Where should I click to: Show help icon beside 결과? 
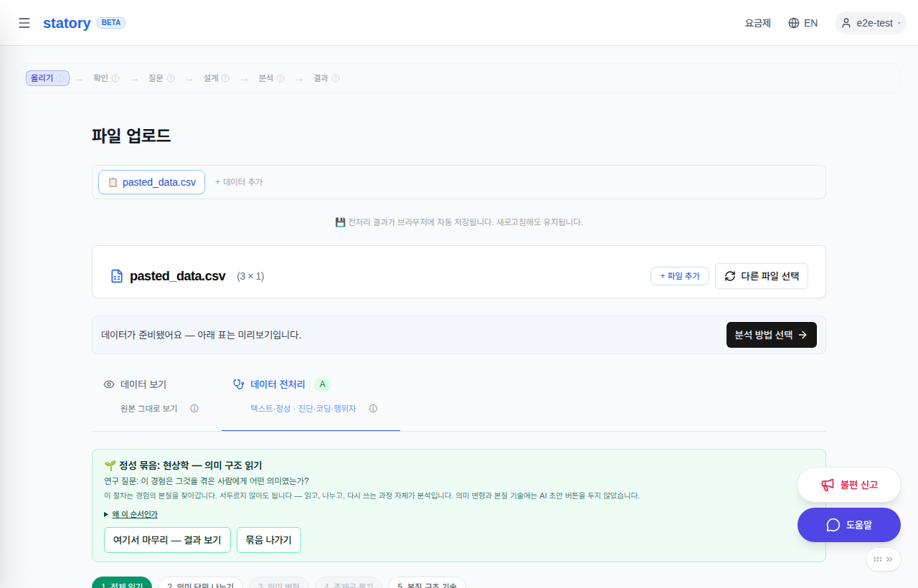336,78
